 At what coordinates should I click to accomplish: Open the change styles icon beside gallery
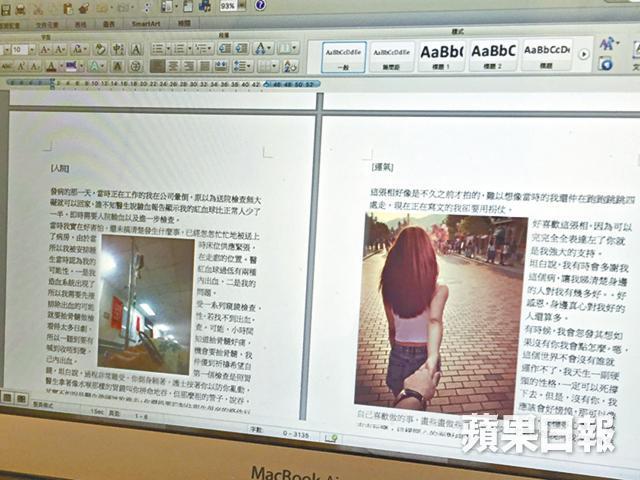[x=607, y=44]
